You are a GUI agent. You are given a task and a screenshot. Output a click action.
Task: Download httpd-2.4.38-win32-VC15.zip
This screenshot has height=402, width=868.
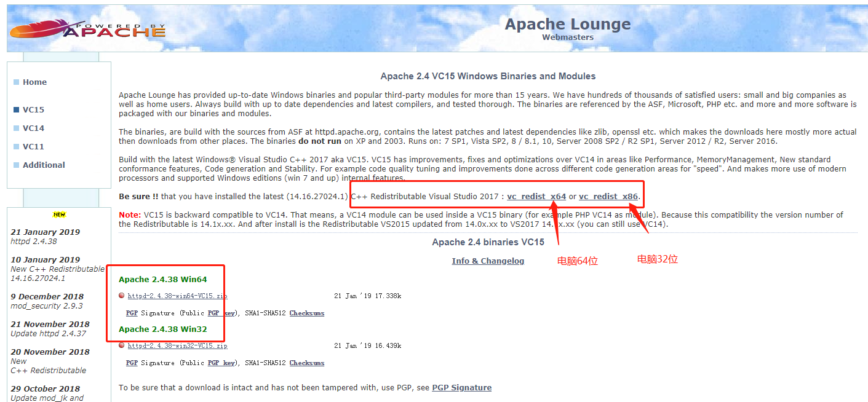[177, 345]
